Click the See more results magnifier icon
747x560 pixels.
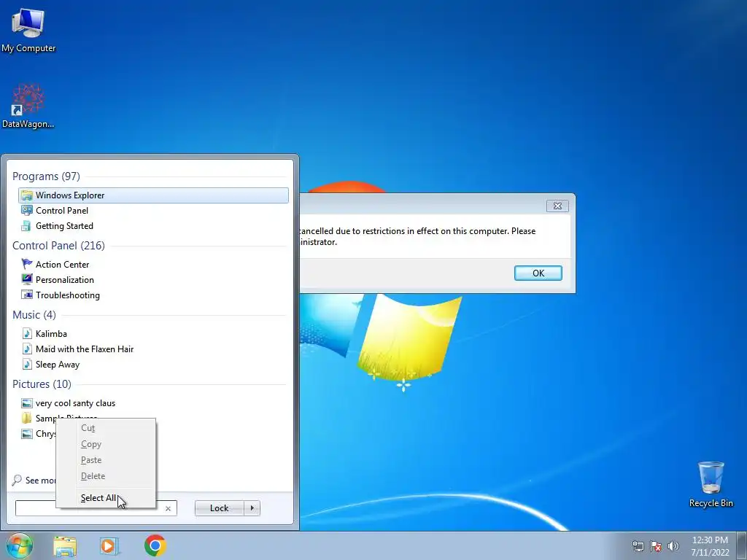18,480
